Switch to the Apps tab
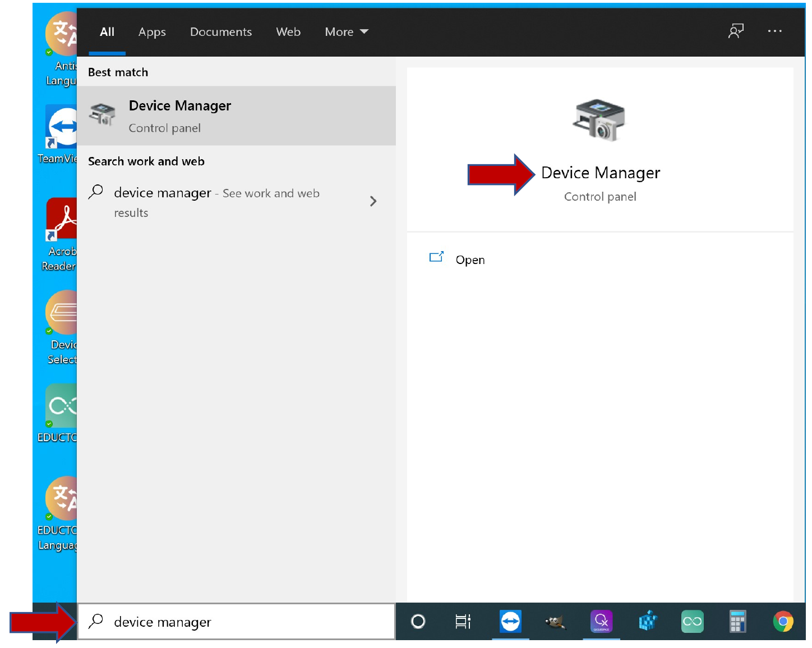 [152, 32]
